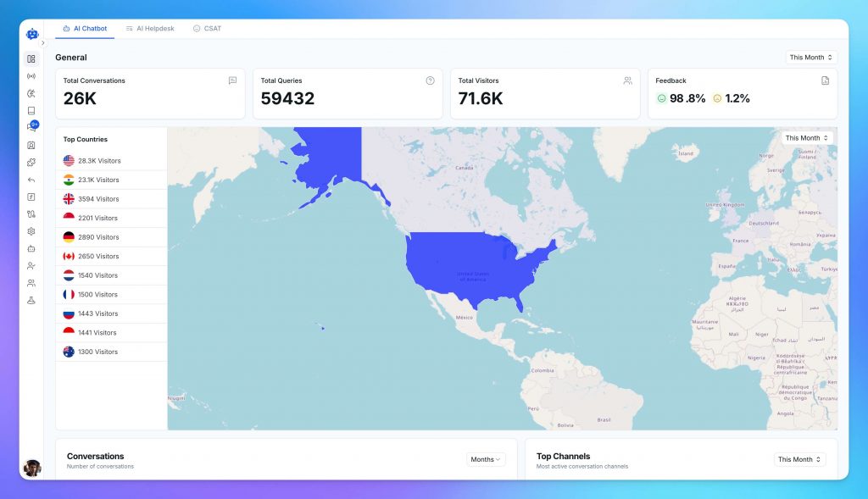Open the broadcast antenna icon in sidebar

31,76
